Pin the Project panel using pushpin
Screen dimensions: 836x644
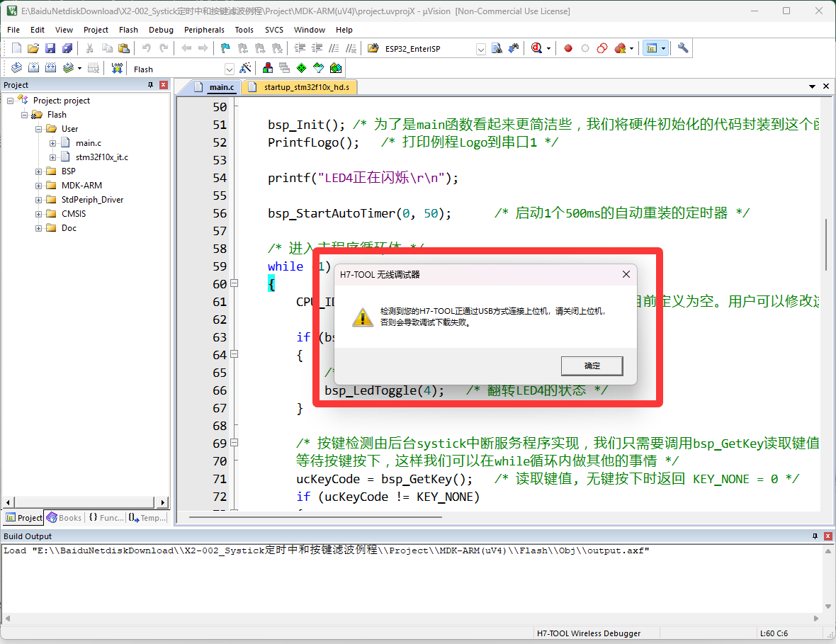pos(150,85)
